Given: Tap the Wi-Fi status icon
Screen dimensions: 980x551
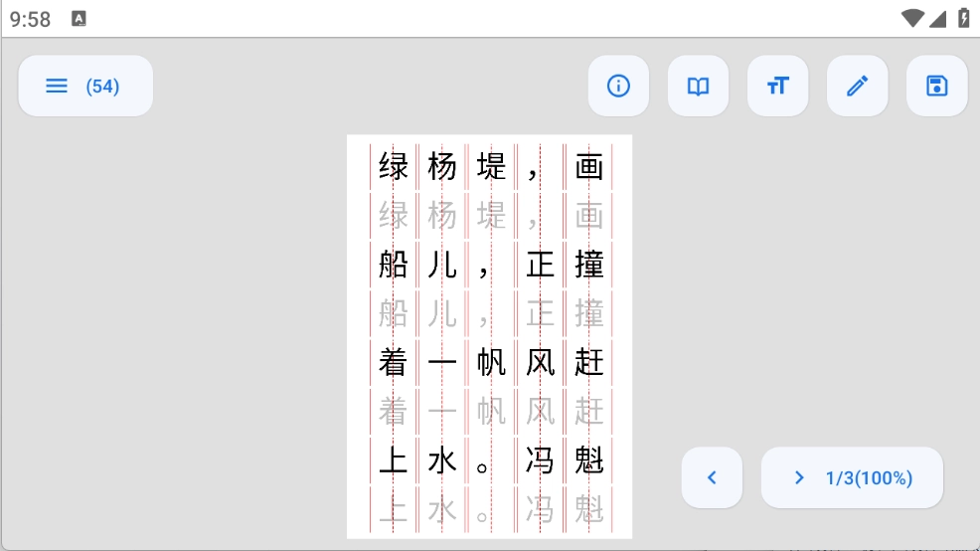Looking at the screenshot, I should [x=912, y=18].
